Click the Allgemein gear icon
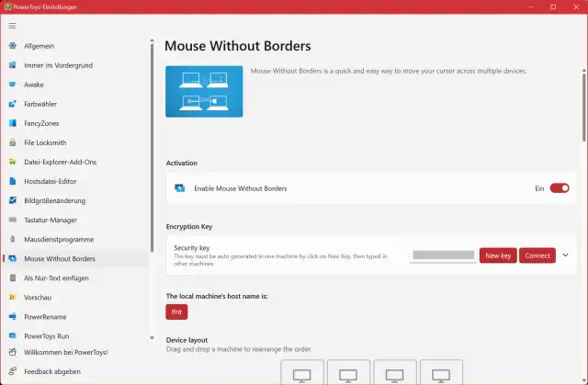The height and width of the screenshot is (385, 588). coord(12,46)
